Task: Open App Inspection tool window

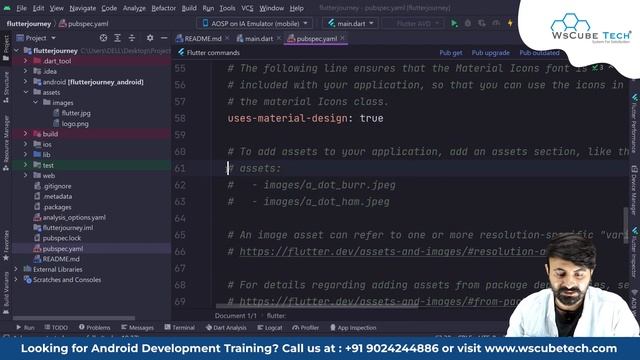Action: [353, 328]
